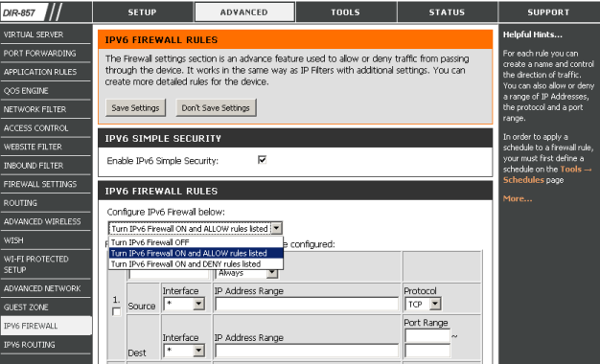
Task: Open the ADVANCED tab
Action: point(244,11)
